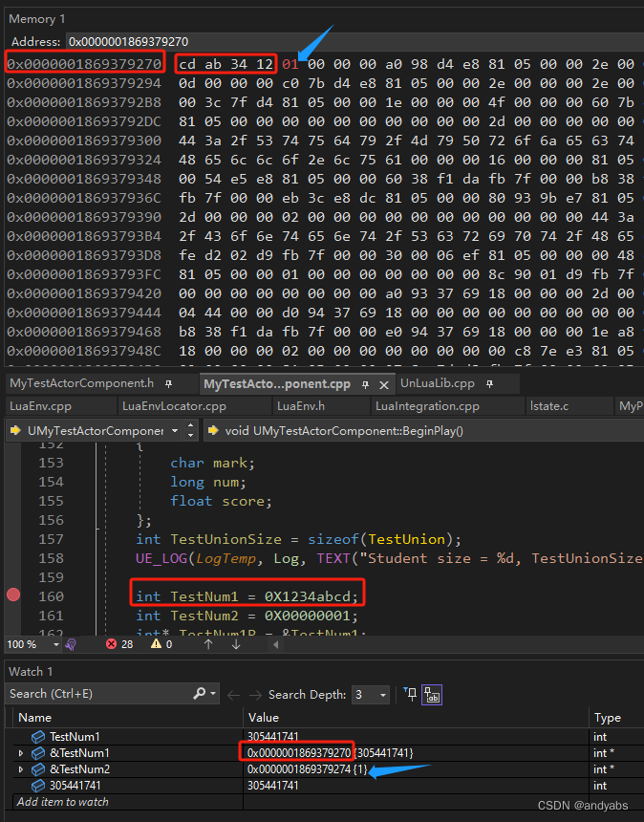
Task: Go to next issue with down arrow
Action: pos(236,644)
